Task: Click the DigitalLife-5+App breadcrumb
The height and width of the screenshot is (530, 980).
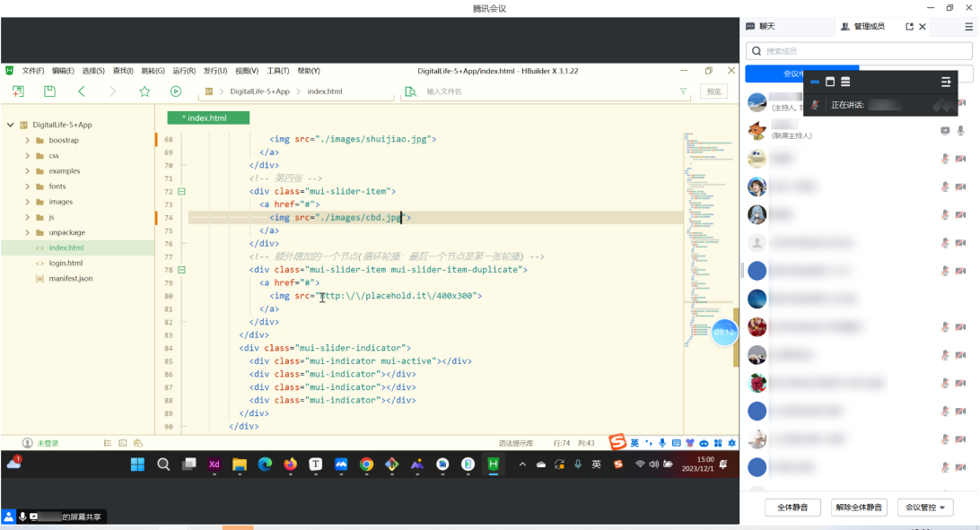Action: (x=260, y=91)
